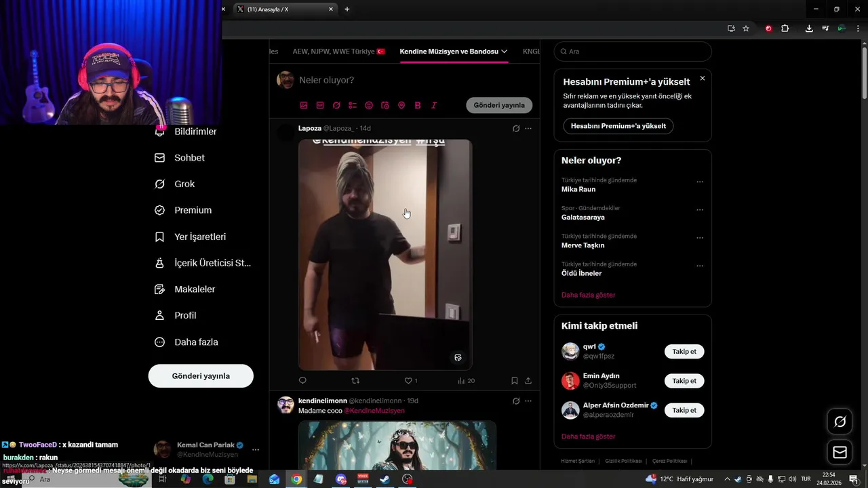This screenshot has height=488, width=868.
Task: Open Lapoza's video thumbnail
Action: (x=385, y=254)
